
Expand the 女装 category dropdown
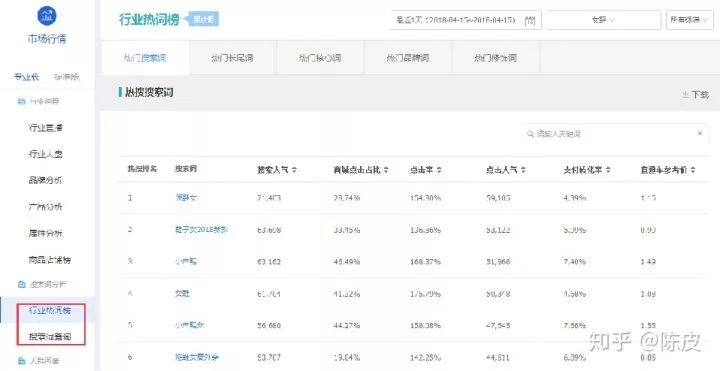click(603, 20)
